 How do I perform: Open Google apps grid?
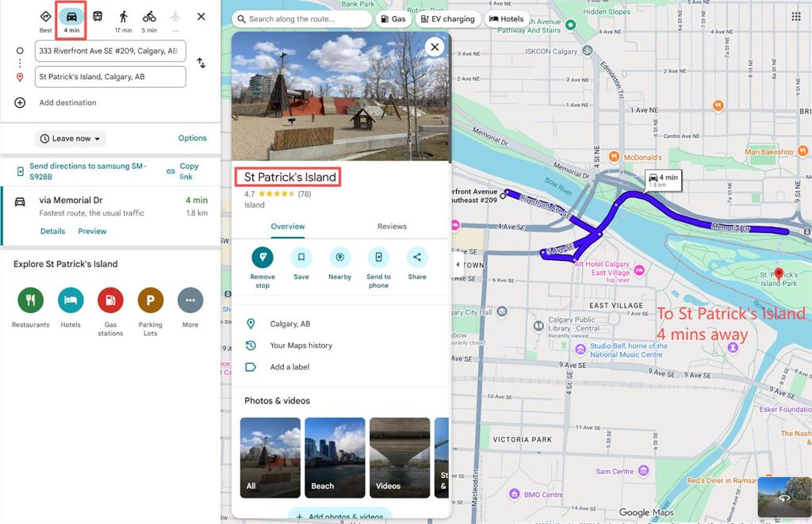pos(795,17)
